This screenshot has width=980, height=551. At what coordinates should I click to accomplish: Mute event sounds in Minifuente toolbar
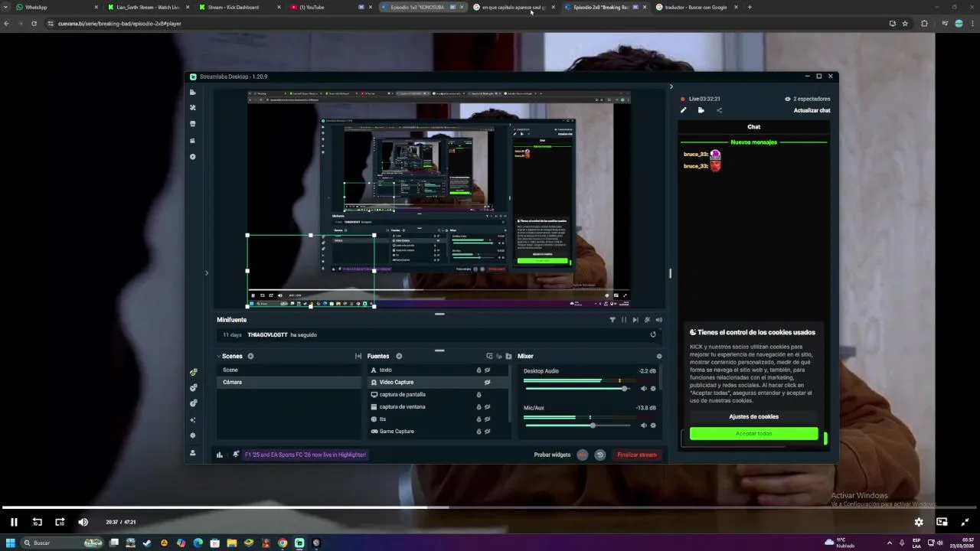coord(647,320)
